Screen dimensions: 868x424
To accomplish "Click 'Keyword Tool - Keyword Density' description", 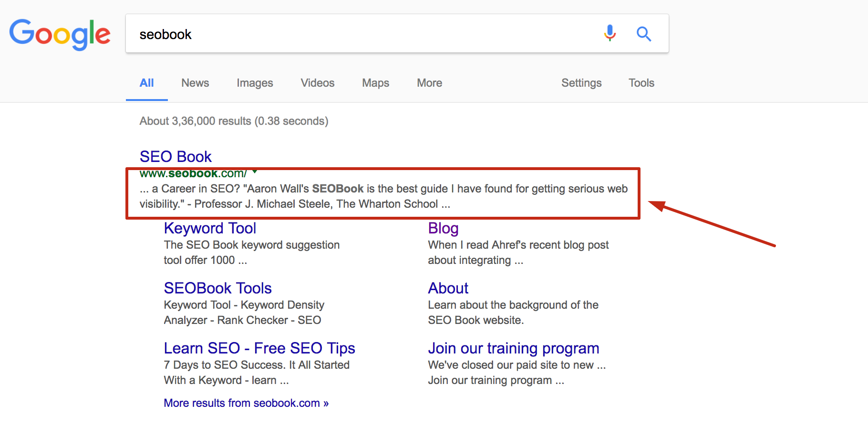I will pyautogui.click(x=244, y=305).
